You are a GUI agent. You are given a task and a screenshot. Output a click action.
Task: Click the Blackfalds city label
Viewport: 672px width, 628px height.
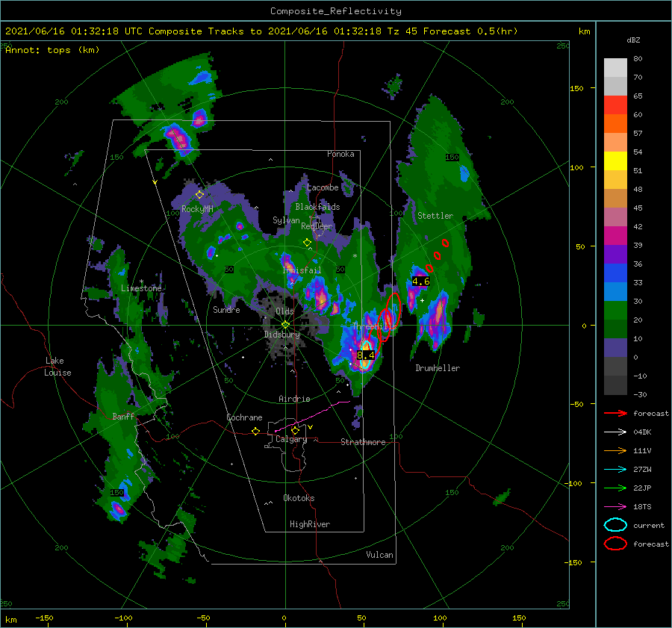pos(317,207)
